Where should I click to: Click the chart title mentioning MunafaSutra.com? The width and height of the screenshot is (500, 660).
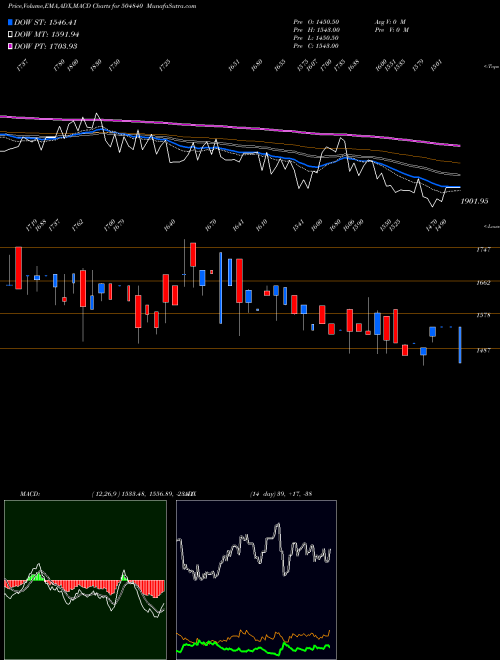pos(102,6)
